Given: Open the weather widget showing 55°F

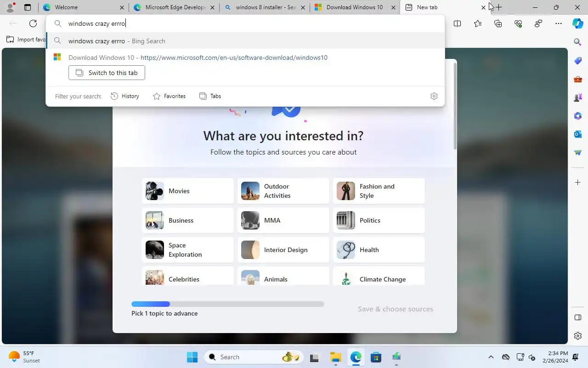Looking at the screenshot, I should tap(25, 357).
